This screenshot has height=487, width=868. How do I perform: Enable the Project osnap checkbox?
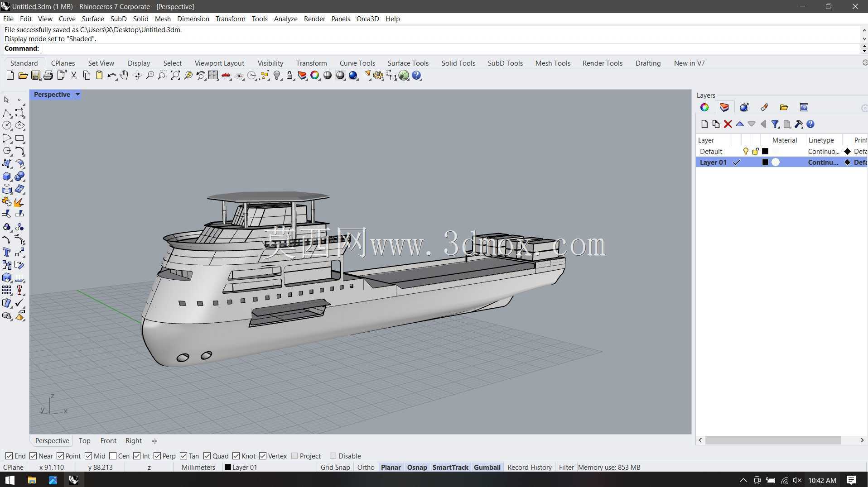(x=294, y=456)
